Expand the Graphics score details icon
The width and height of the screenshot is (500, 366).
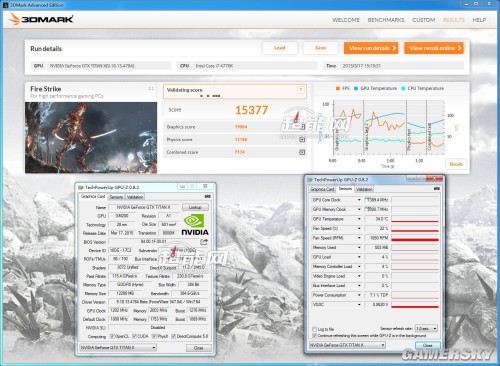coord(302,127)
